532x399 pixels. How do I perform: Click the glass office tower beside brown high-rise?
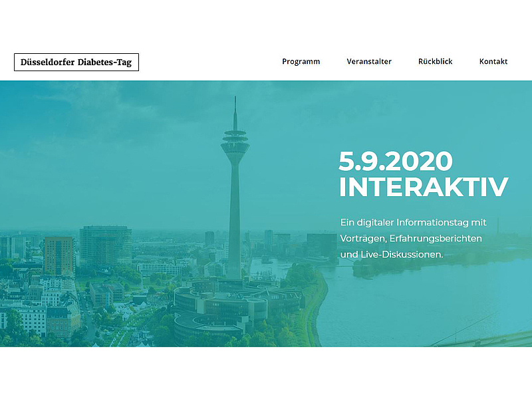[x=104, y=246]
